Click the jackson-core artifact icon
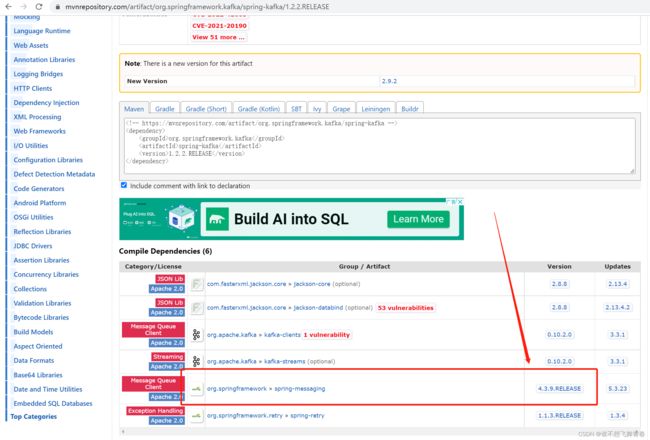Viewport: 650px width, 440px height. pyautogui.click(x=197, y=284)
